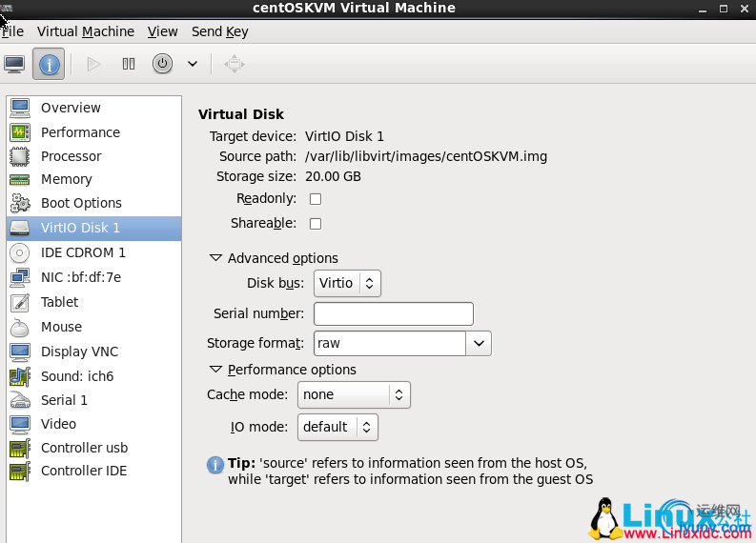The width and height of the screenshot is (756, 543).
Task: Open the Disk bus Virtio dropdown
Action: [x=347, y=283]
